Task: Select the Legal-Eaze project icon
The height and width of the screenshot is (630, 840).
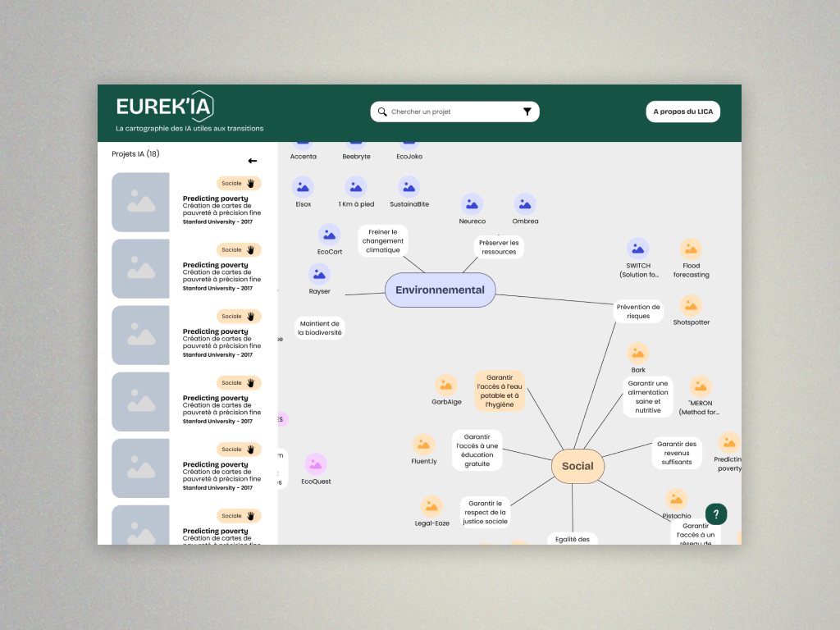Action: [x=431, y=506]
